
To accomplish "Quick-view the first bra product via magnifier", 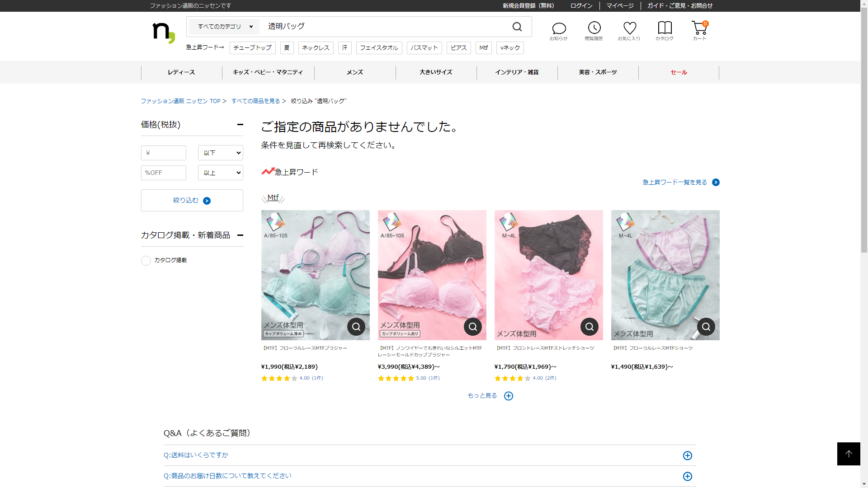I will (x=356, y=327).
